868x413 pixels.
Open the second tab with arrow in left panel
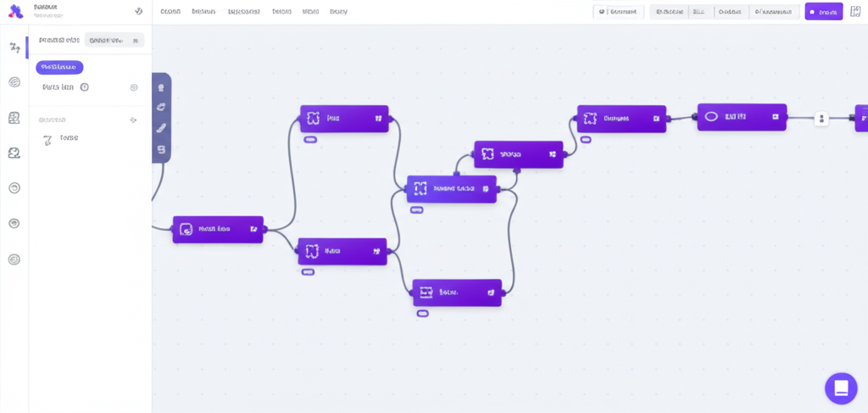tap(114, 40)
